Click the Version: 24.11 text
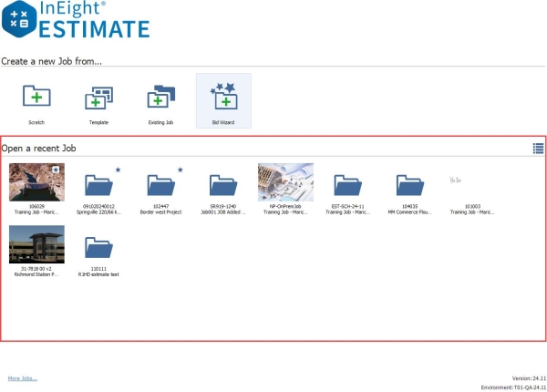The image size is (547, 392). click(529, 378)
